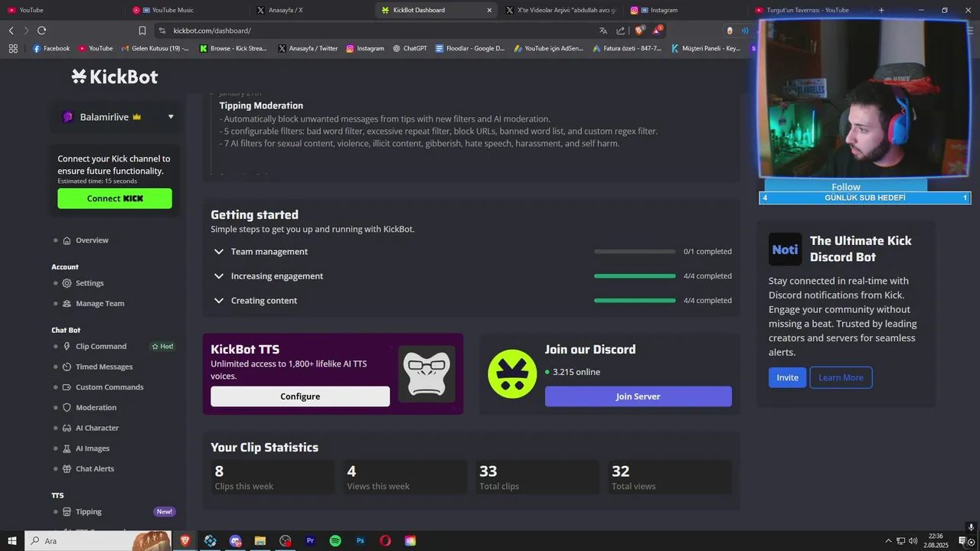Expand the Increasing engagement section
This screenshot has width=980, height=551.
pyautogui.click(x=219, y=276)
